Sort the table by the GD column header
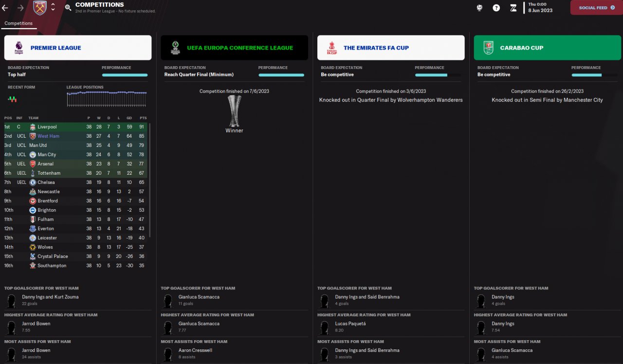Screen dimensions: 623x364 coord(130,118)
